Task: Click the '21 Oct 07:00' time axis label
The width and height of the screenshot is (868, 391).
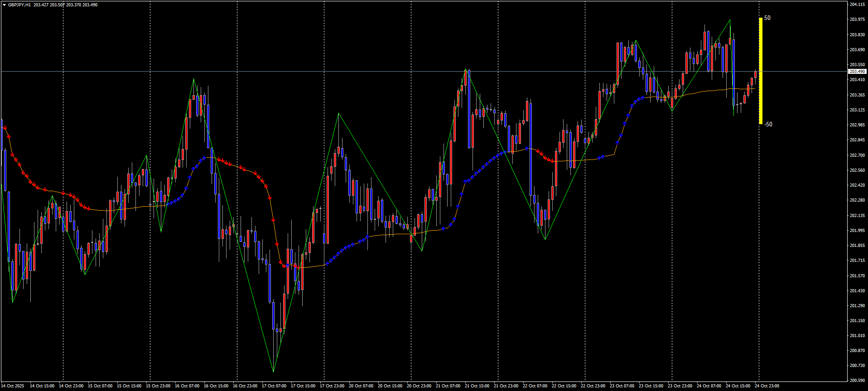Action: [448, 386]
